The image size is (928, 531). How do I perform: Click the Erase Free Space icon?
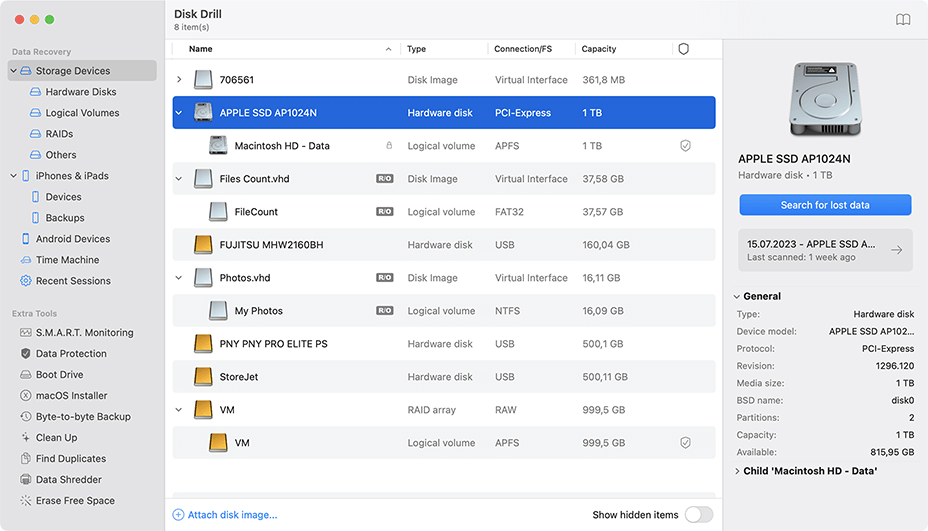click(x=25, y=500)
